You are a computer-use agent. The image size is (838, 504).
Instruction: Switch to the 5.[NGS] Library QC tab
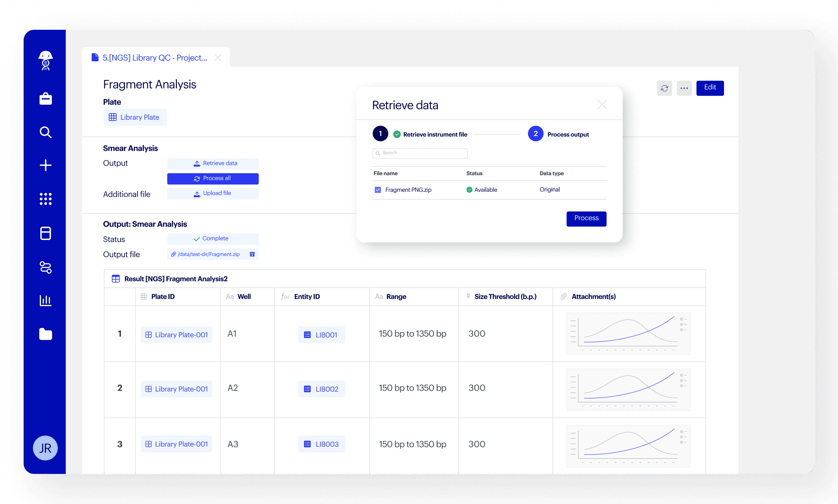[155, 58]
